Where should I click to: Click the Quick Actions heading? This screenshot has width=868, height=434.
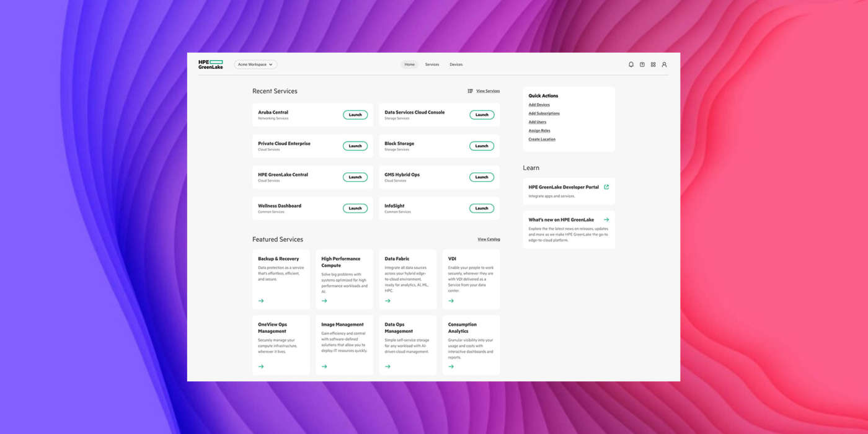(543, 96)
